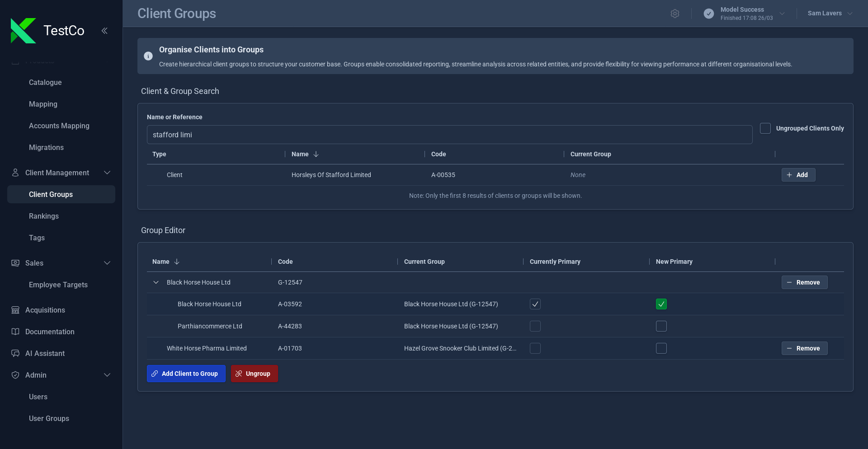Click the minus icon on White Horse Pharma Remove
This screenshot has width=868, height=449.
pyautogui.click(x=789, y=348)
